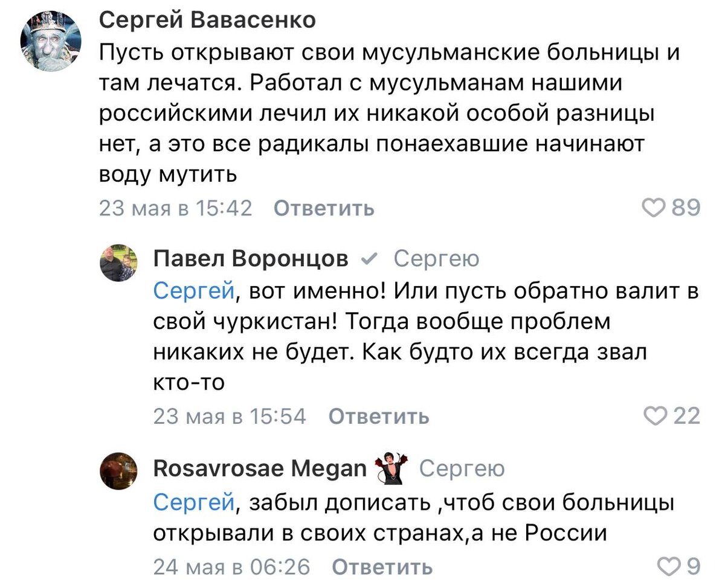This screenshot has height=588, width=725.
Task: Open Rosavrosae Megan's profile avatar
Action: click(x=119, y=471)
